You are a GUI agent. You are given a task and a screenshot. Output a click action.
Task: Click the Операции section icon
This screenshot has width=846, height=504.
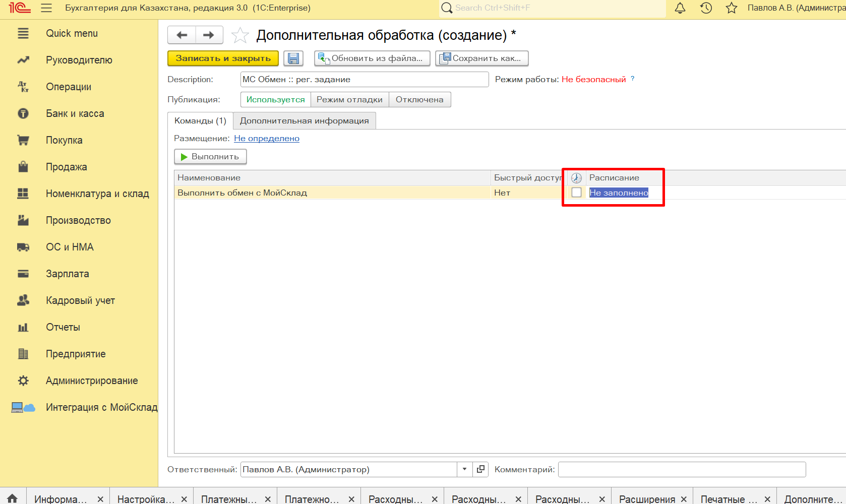[23, 87]
